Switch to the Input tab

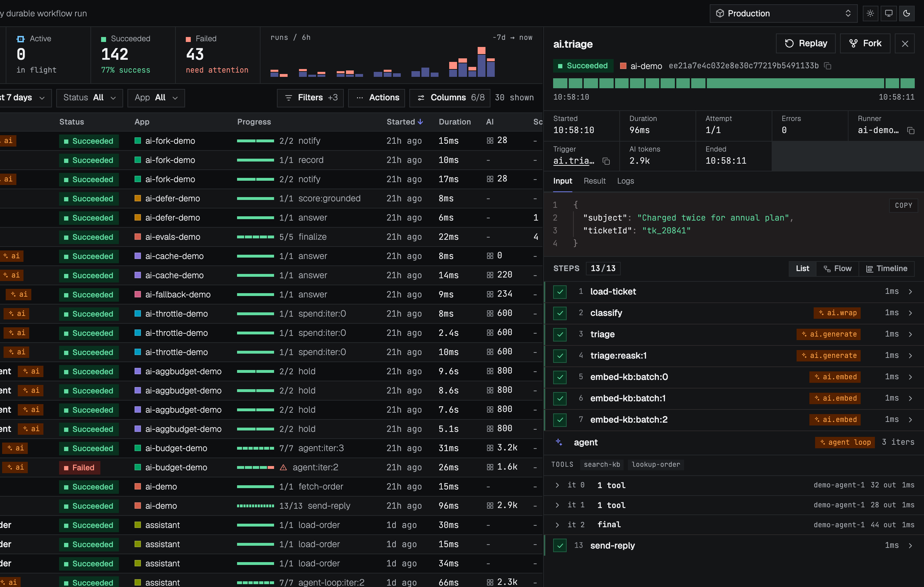(562, 181)
